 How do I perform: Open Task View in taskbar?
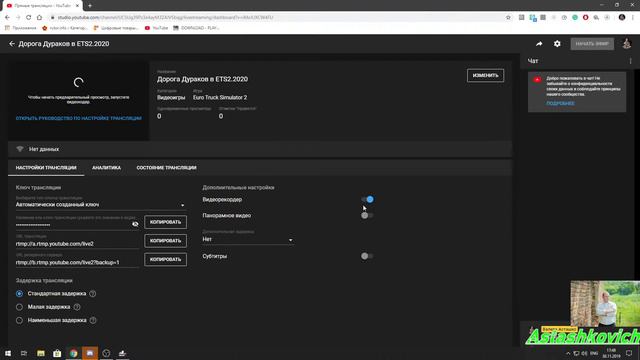(24, 353)
